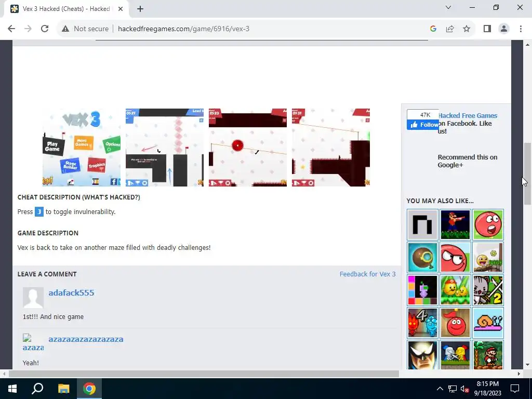This screenshot has width=532, height=399.
Task: Click the Not secure warning icon
Action: tap(65, 29)
